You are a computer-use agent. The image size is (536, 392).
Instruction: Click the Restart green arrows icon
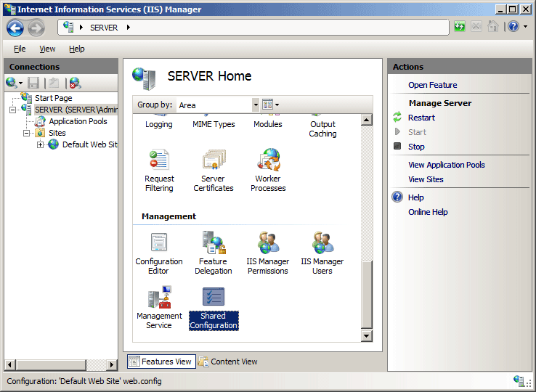click(397, 117)
